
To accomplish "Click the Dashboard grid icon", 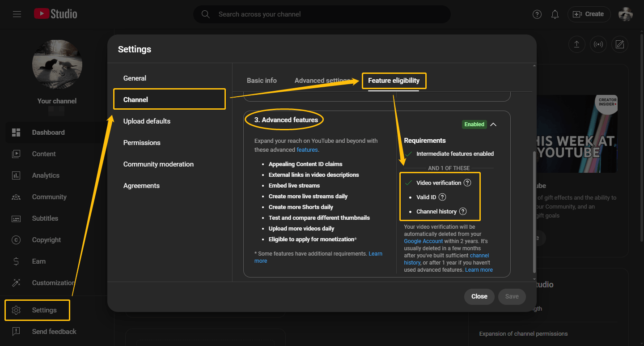I will click(x=16, y=132).
